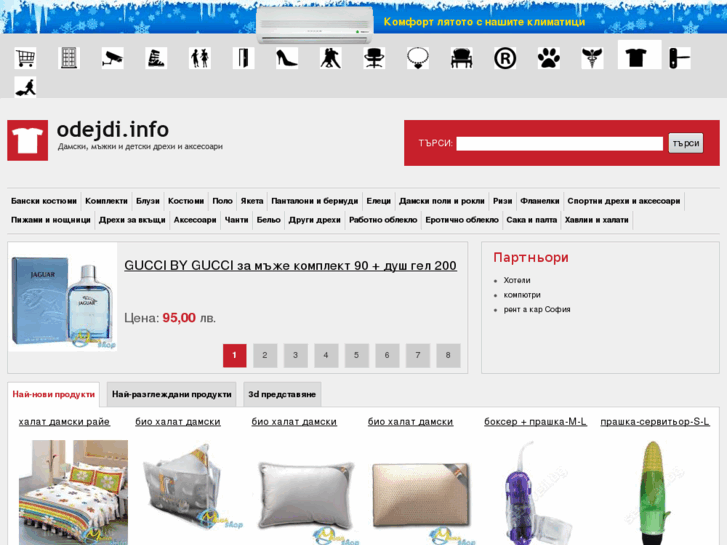Open the door icon
This screenshot has height=545, width=727.
click(243, 58)
